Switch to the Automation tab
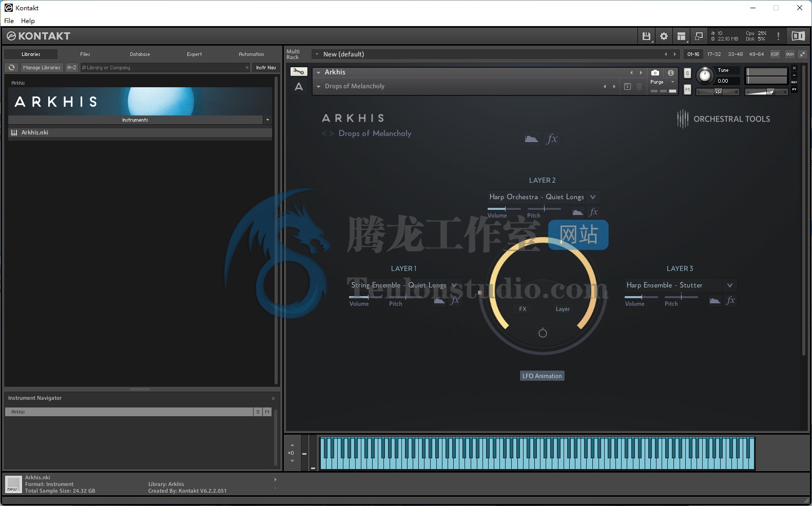Screen dimensions: 812x506 pyautogui.click(x=252, y=54)
